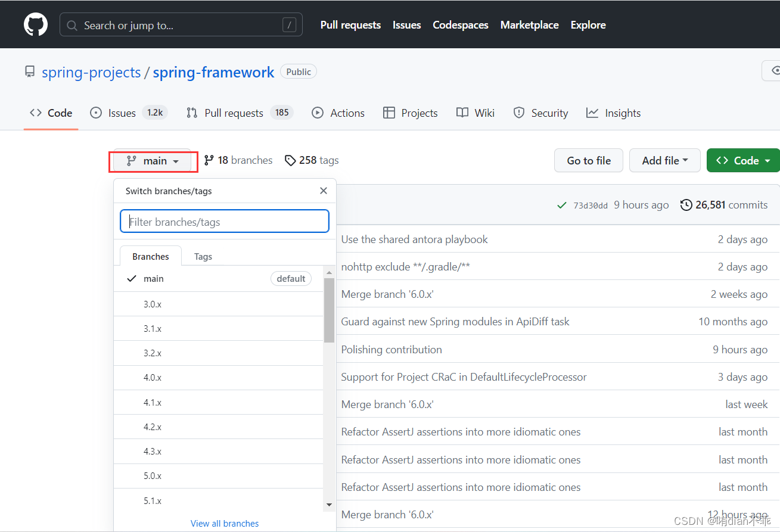This screenshot has width=780, height=532.
Task: Select branch 5.1.x
Action: tap(219, 501)
